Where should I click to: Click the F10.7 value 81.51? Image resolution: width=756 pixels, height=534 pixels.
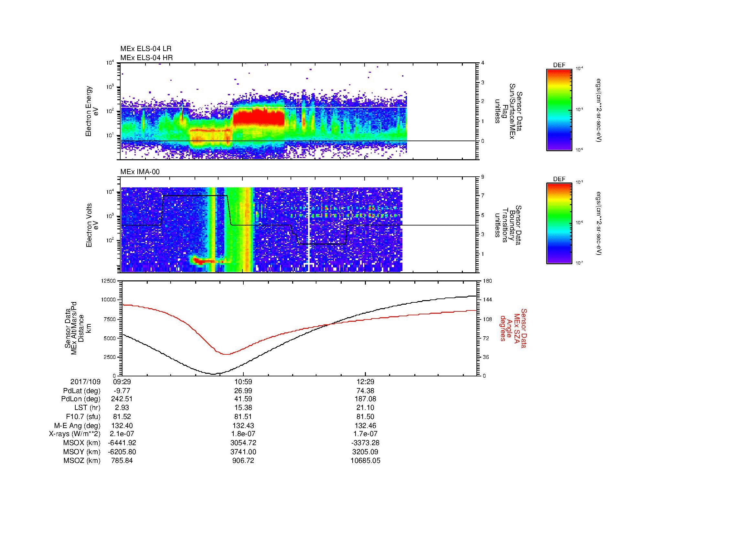pos(243,416)
